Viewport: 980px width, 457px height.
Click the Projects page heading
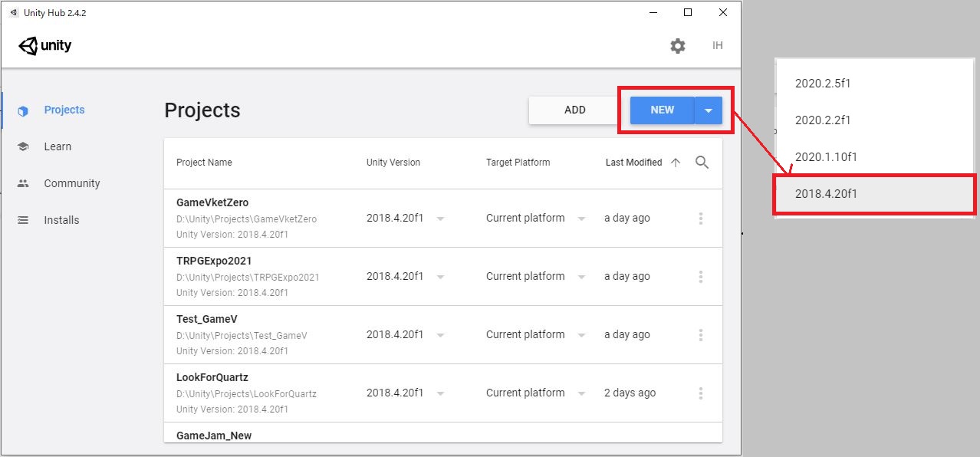coord(202,110)
